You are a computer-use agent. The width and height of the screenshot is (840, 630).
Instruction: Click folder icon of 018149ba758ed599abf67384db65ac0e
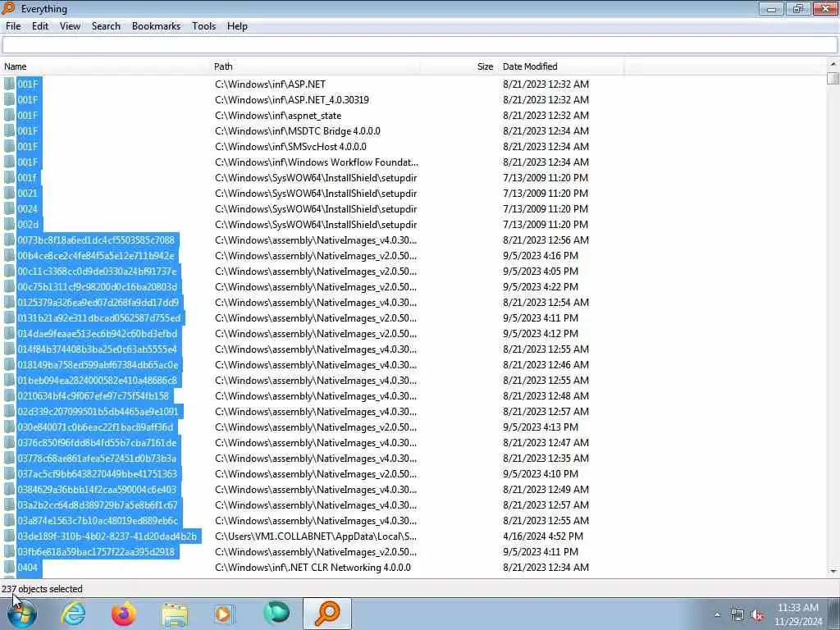point(9,365)
